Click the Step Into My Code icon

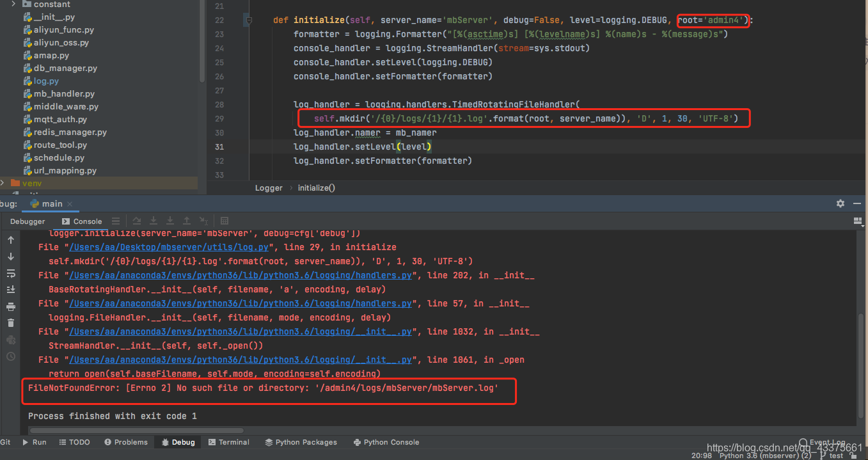point(170,221)
